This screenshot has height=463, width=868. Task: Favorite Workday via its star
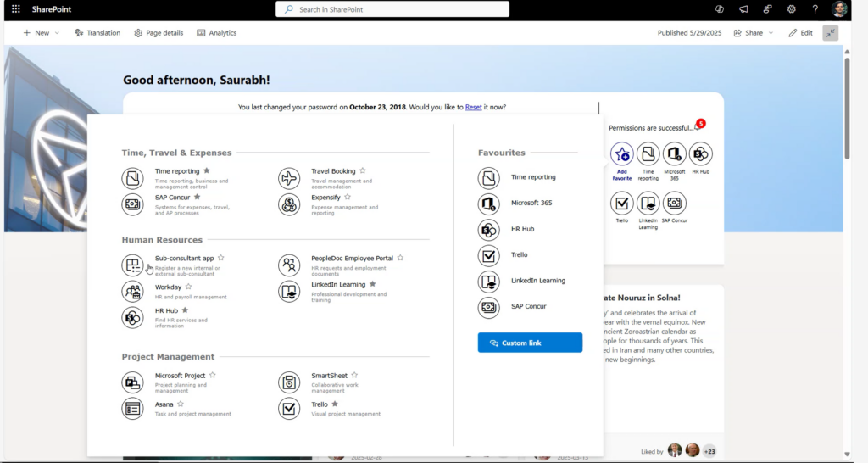[189, 287]
